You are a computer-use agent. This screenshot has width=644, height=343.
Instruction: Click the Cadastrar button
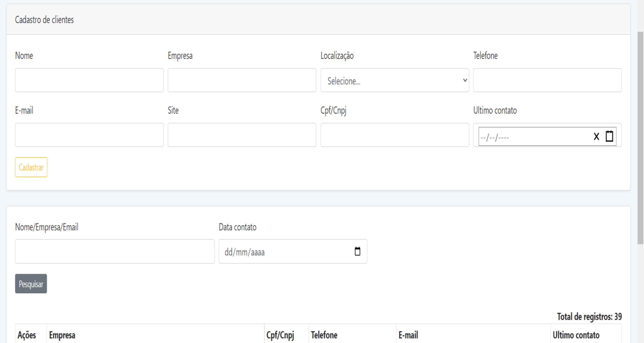coord(31,167)
